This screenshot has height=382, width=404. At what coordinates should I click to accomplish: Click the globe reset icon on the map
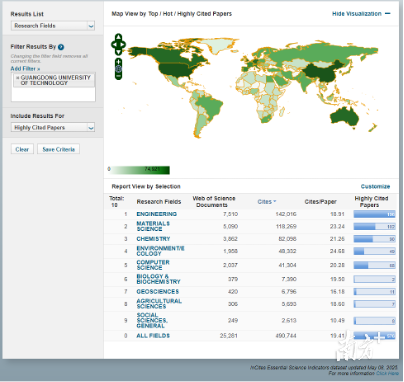pos(118,69)
